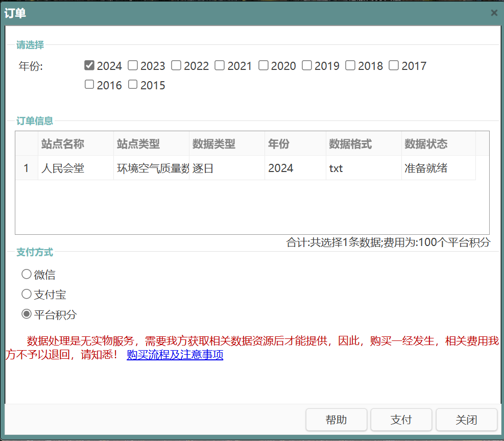Check the 2016 year checkbox
Screen dimensions: 504x441
click(x=89, y=85)
